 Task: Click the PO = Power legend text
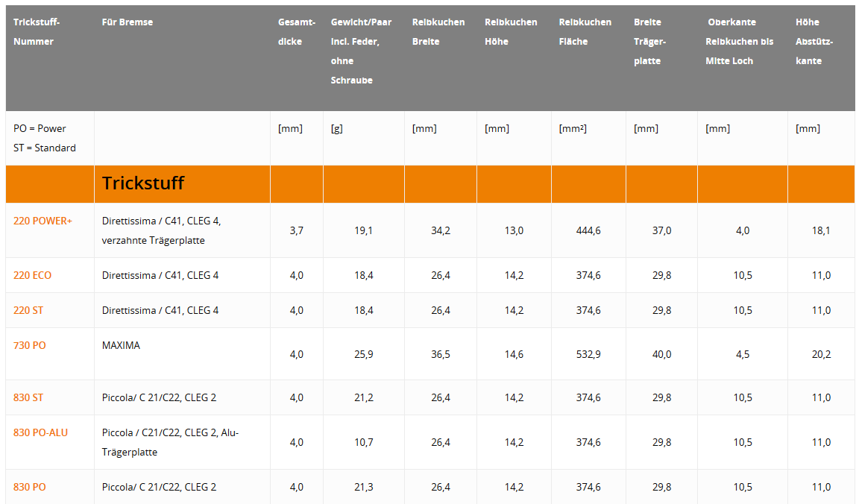40,128
